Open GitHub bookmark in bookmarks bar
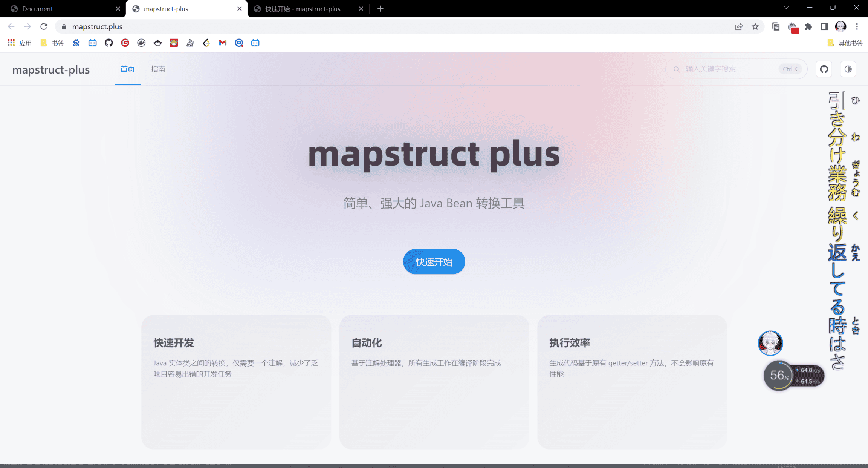Image resolution: width=868 pixels, height=468 pixels. pyautogui.click(x=109, y=43)
